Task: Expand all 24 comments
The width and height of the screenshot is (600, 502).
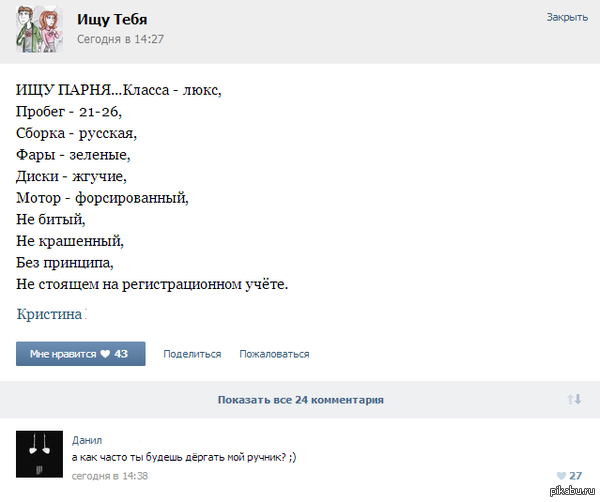Action: (x=300, y=400)
